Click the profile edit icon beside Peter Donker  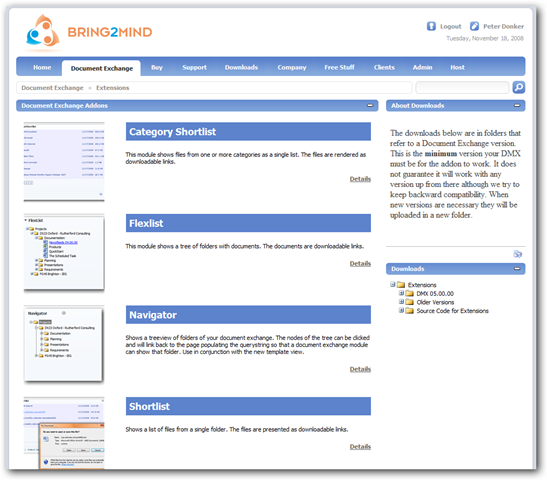tap(474, 26)
